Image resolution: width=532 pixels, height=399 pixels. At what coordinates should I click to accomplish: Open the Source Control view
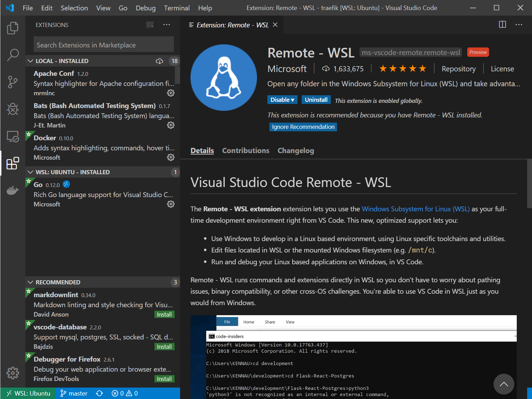(13, 82)
